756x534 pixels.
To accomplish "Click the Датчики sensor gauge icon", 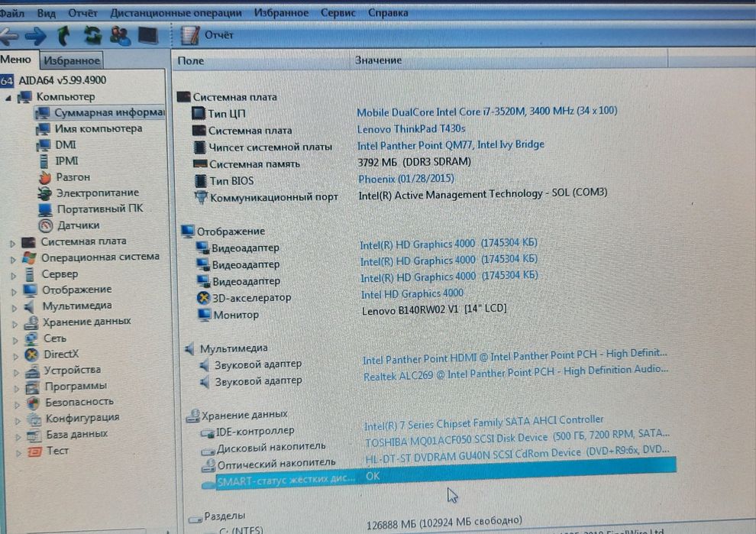I will click(45, 225).
